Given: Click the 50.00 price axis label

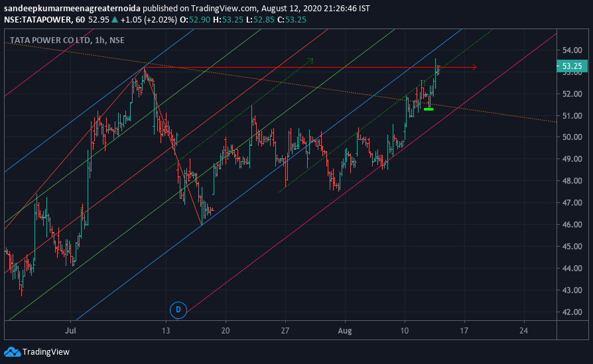Looking at the screenshot, I should click(x=572, y=137).
